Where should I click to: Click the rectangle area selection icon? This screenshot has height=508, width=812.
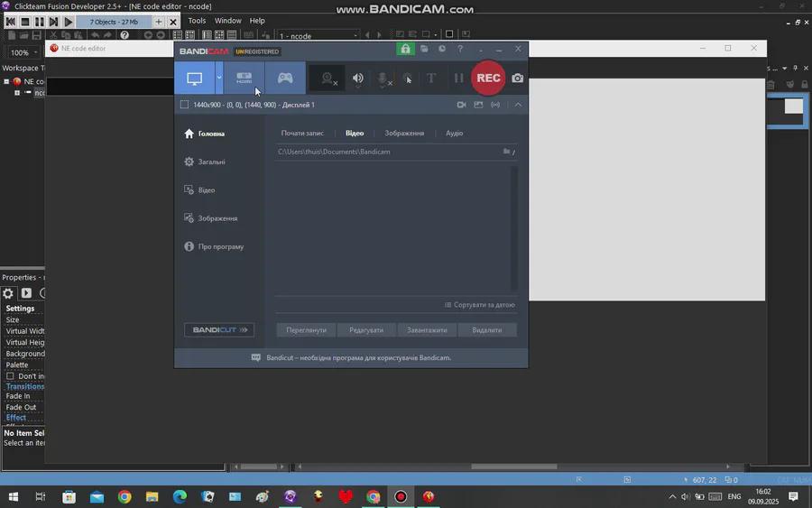pyautogui.click(x=184, y=105)
